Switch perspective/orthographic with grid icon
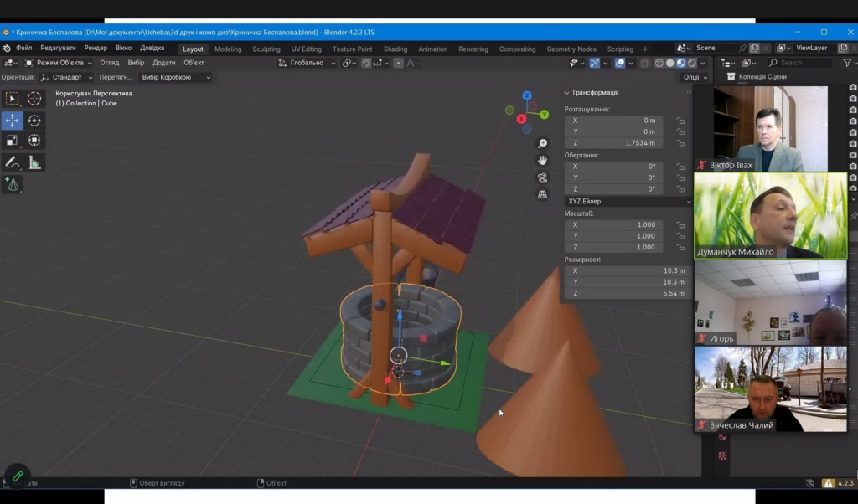 (x=542, y=194)
